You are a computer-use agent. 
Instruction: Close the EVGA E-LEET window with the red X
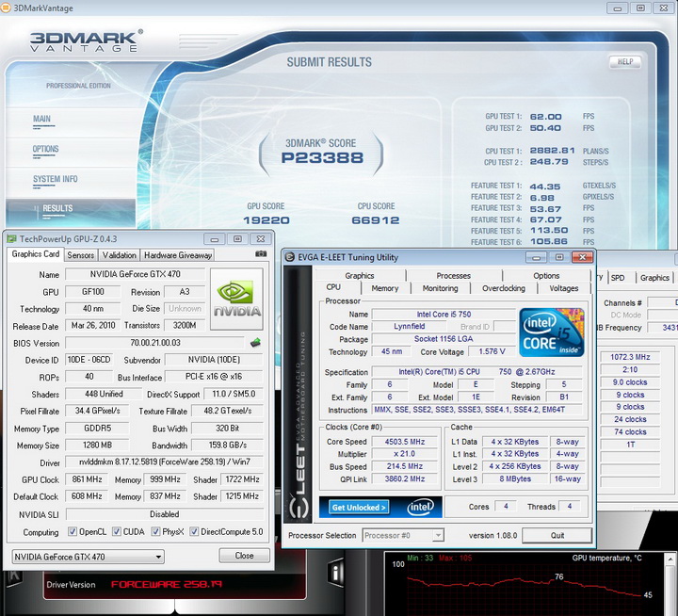click(x=582, y=257)
